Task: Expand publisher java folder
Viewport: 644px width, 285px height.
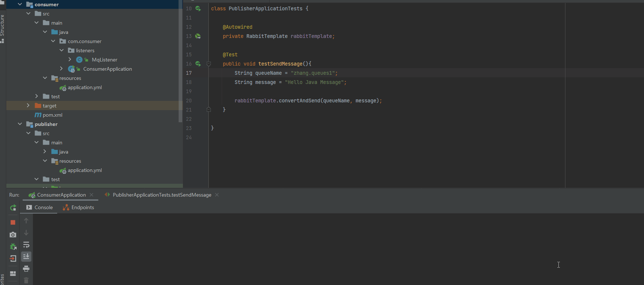Action: pyautogui.click(x=45, y=151)
